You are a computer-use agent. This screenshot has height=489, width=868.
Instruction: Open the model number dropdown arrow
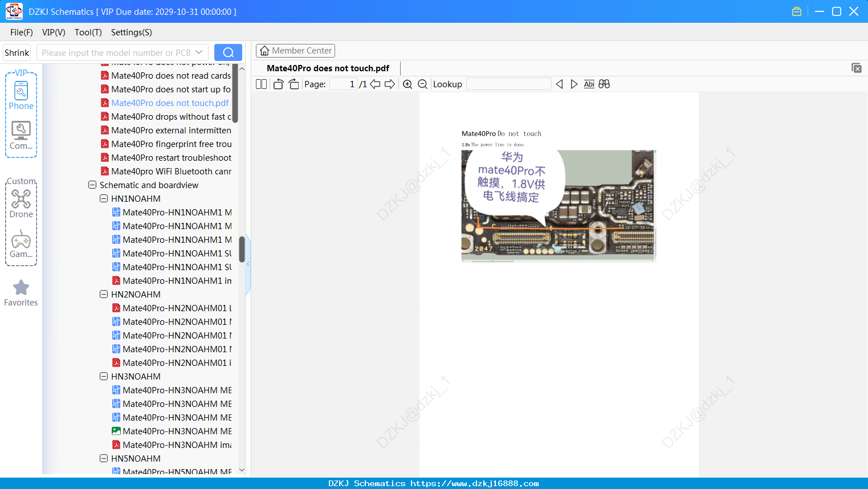tap(199, 52)
